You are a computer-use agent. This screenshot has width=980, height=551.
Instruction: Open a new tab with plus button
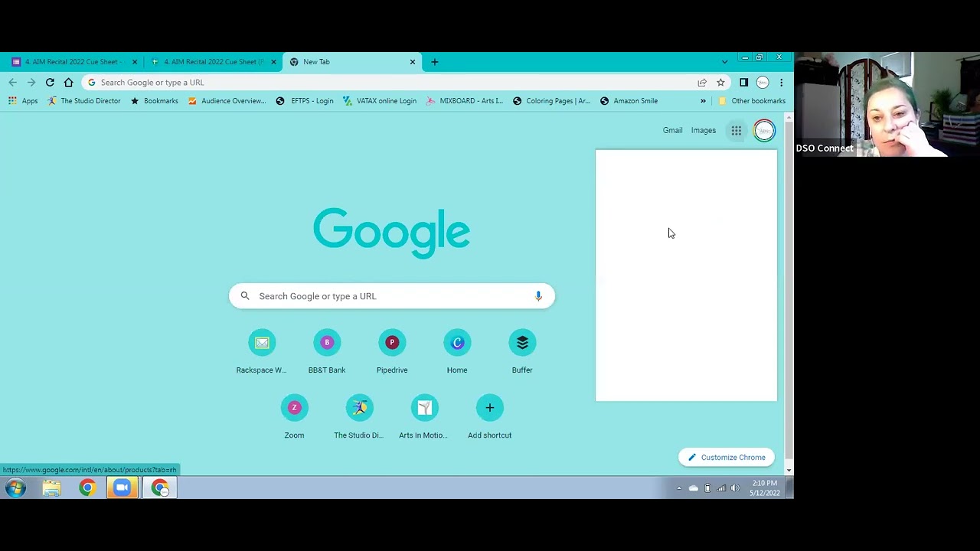pyautogui.click(x=435, y=62)
